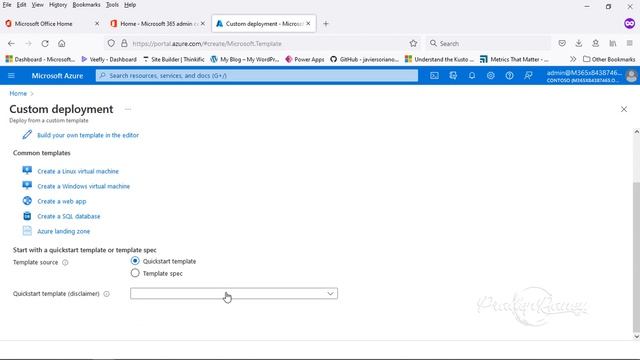Open the more options ellipsis beside Custom deployment
The image size is (640, 360).
tap(128, 109)
